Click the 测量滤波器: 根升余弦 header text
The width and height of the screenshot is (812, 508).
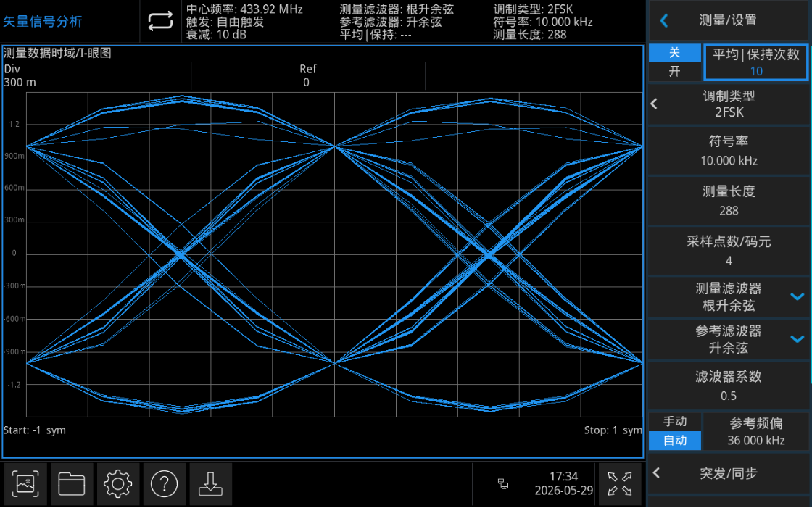[396, 9]
